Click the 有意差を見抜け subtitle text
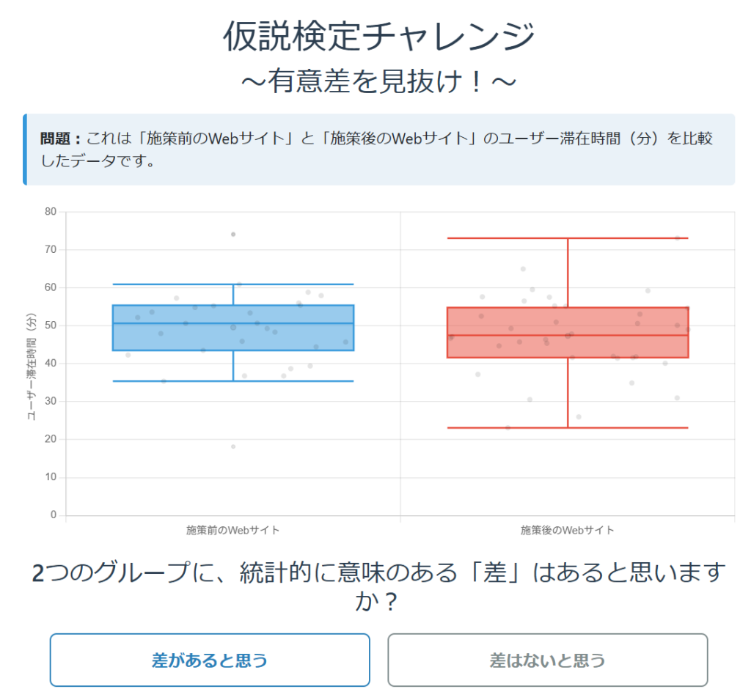 coord(378,81)
